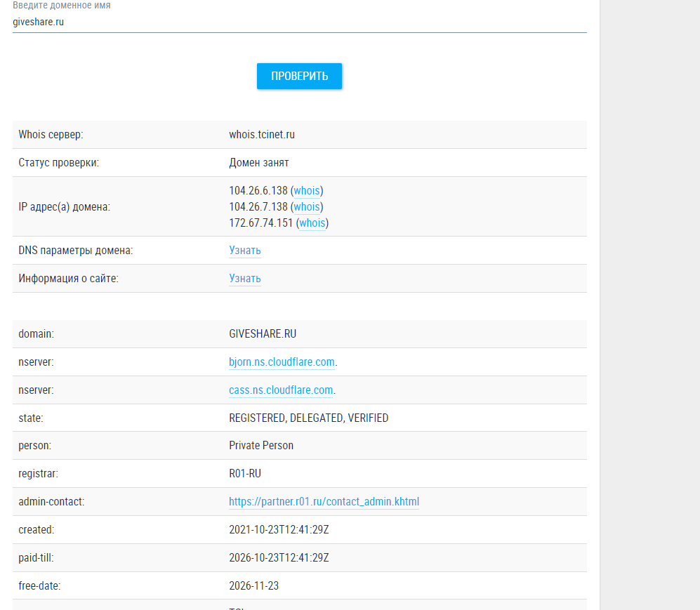Click the Домен занят status text
The image size is (700, 610).
pos(258,163)
